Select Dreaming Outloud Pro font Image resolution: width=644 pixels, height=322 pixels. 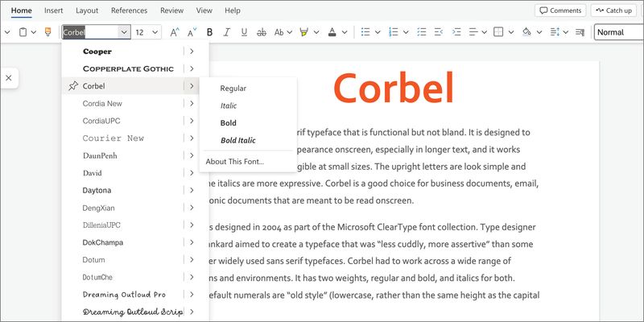tap(125, 295)
